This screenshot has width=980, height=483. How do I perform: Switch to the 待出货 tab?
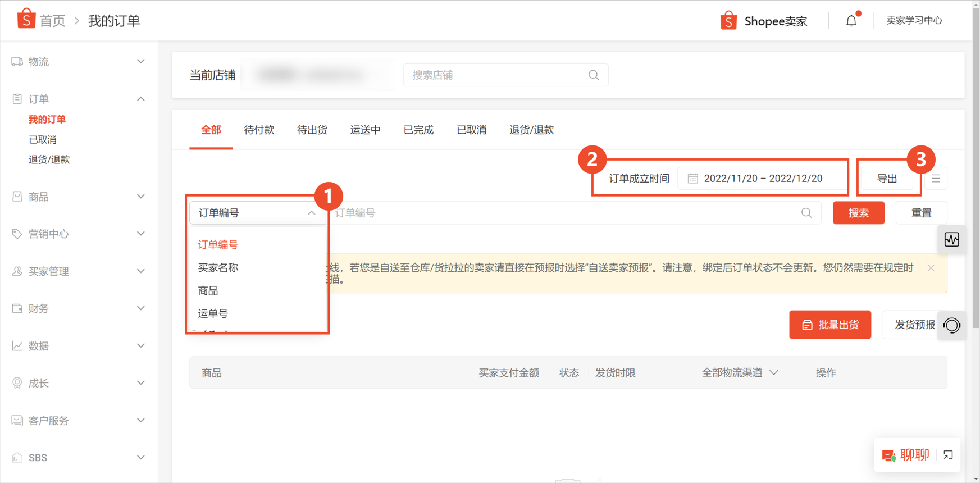[312, 130]
